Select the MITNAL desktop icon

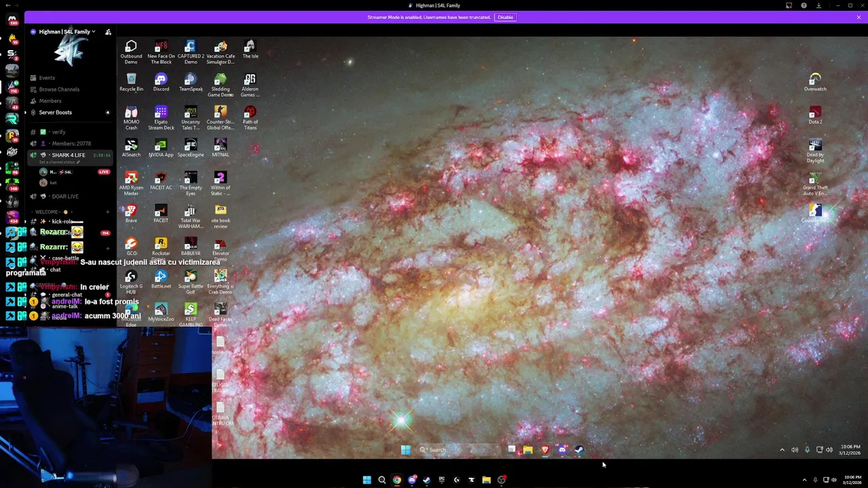(220, 148)
